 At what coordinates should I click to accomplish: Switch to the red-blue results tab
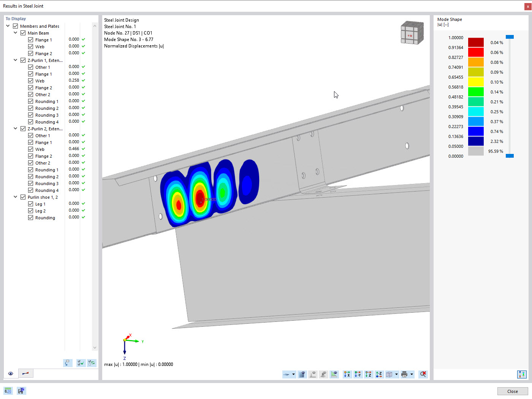coord(25,374)
